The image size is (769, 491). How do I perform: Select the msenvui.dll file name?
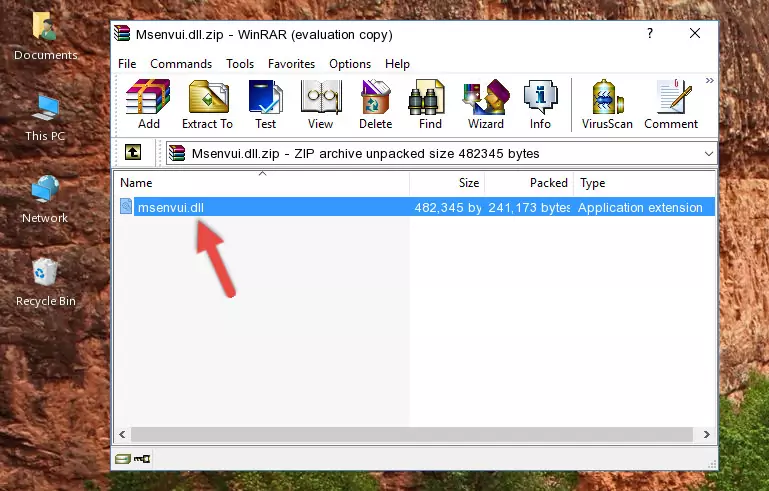coord(171,207)
